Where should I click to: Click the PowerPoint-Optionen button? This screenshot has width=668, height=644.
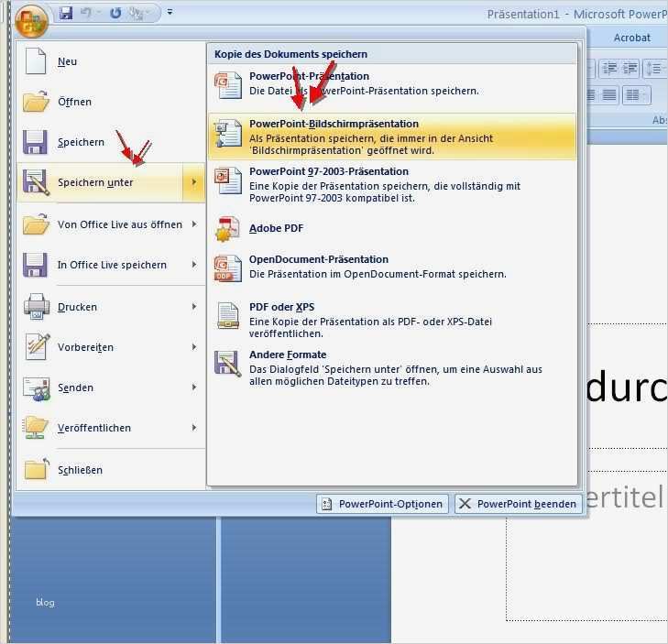click(x=383, y=504)
